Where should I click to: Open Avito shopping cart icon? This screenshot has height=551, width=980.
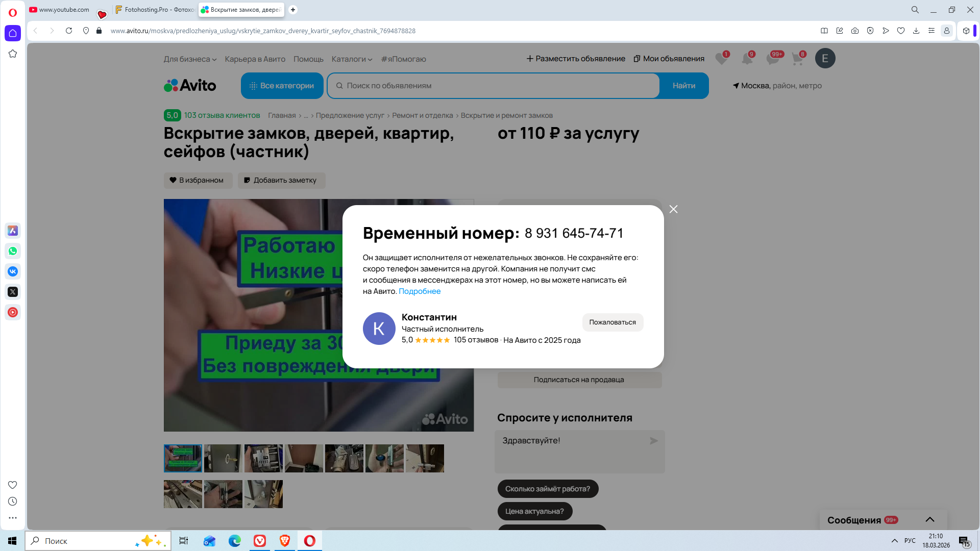pos(797,59)
